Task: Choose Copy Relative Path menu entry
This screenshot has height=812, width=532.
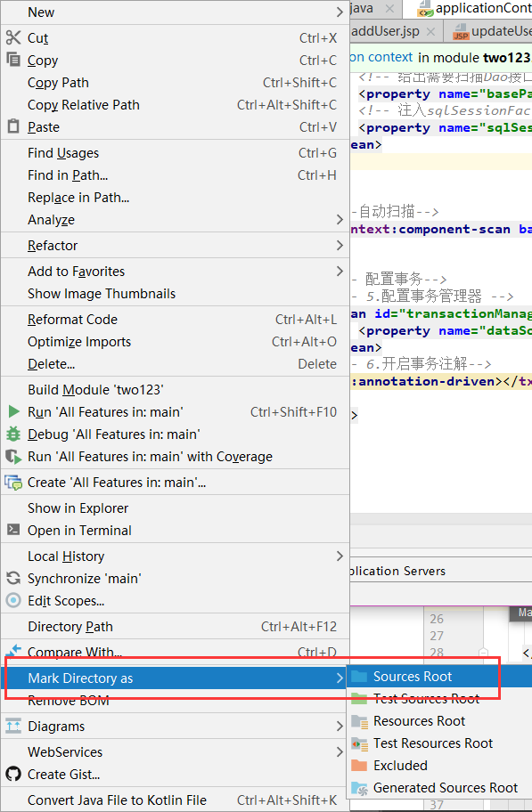Action: click(175, 104)
